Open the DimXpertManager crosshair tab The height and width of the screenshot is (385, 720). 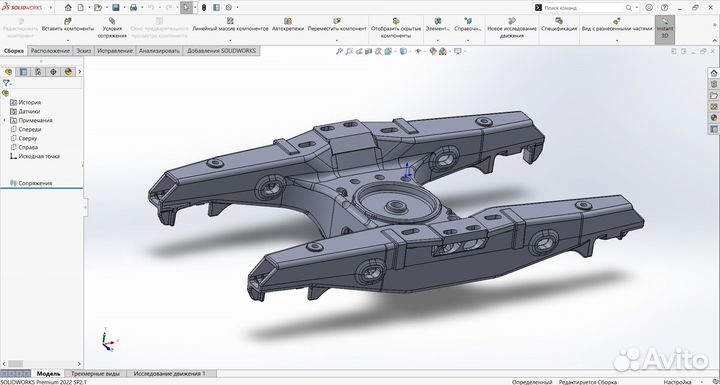pos(53,72)
